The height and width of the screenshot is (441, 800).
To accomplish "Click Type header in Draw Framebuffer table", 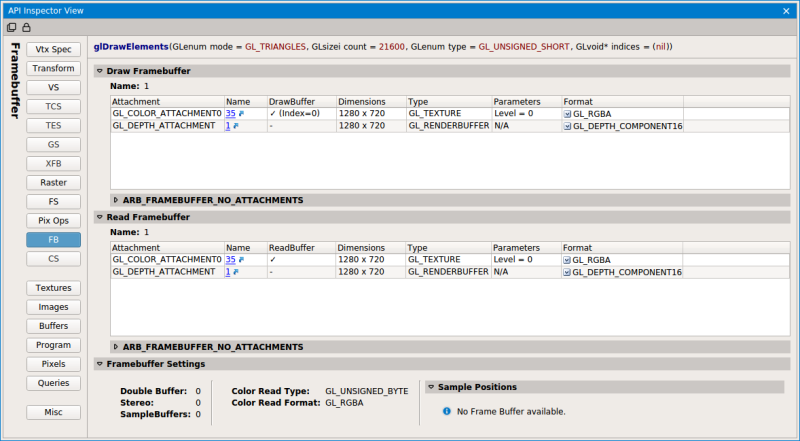I will [x=449, y=102].
